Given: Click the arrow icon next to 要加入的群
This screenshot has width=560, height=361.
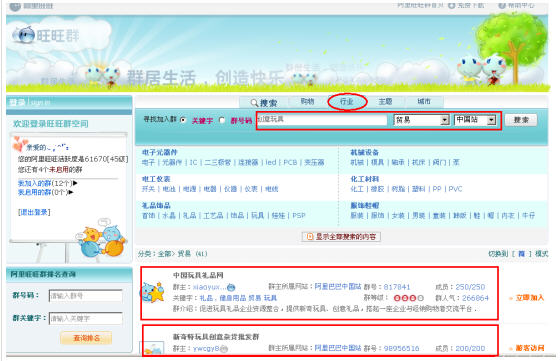Looking at the screenshot, I should point(75,183).
